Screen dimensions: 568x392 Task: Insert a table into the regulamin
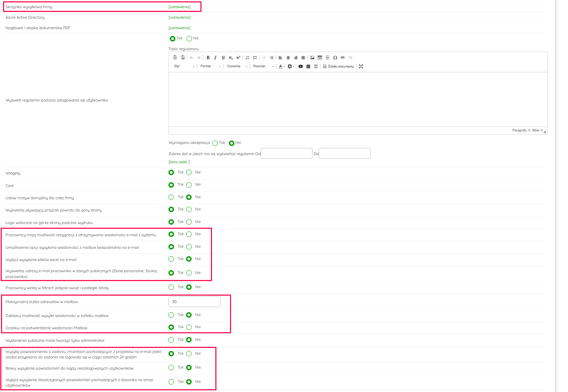320,58
